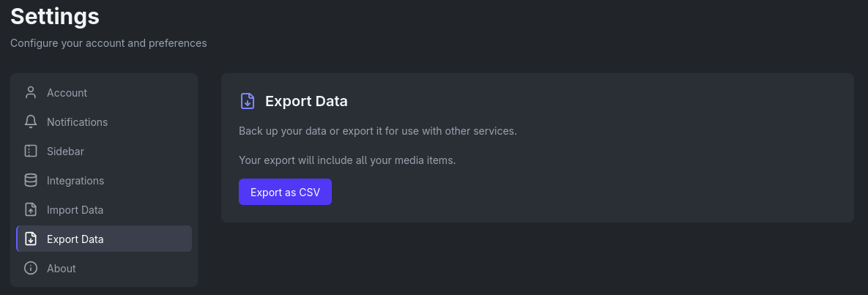The height and width of the screenshot is (295, 868).
Task: Click the Export Data file-download sidebar icon
Action: 31,239
